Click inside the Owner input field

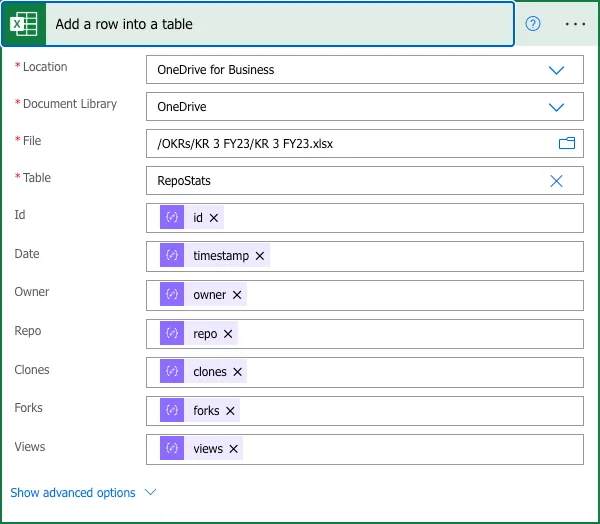[x=365, y=295]
